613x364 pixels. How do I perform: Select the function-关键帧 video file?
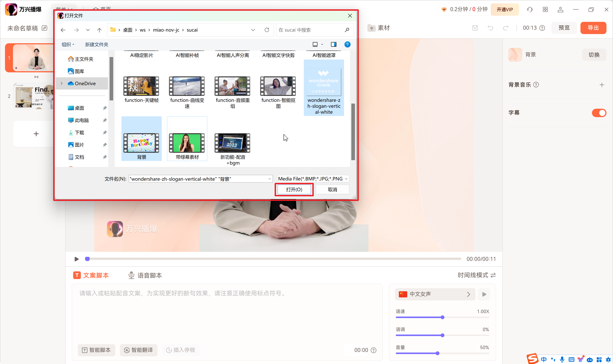[x=141, y=89]
